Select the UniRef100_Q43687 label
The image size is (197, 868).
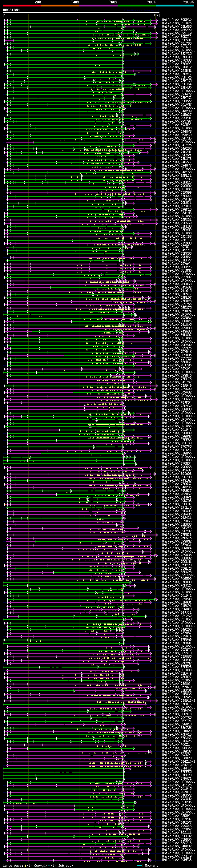pyautogui.click(x=177, y=470)
